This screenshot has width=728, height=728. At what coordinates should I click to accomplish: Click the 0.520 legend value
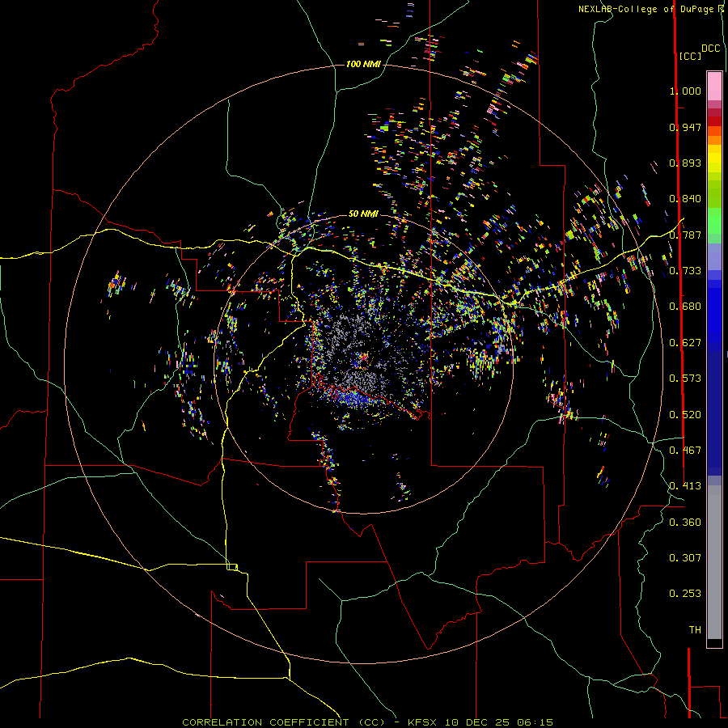685,414
